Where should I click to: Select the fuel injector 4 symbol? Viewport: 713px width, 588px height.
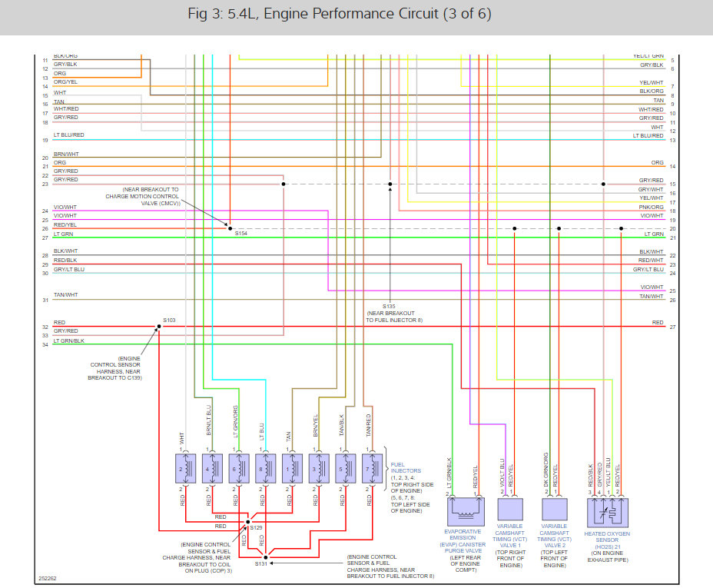click(x=212, y=468)
